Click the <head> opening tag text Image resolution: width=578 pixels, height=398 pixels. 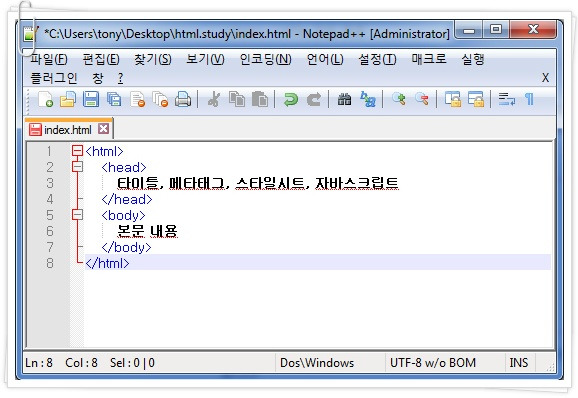(x=124, y=167)
